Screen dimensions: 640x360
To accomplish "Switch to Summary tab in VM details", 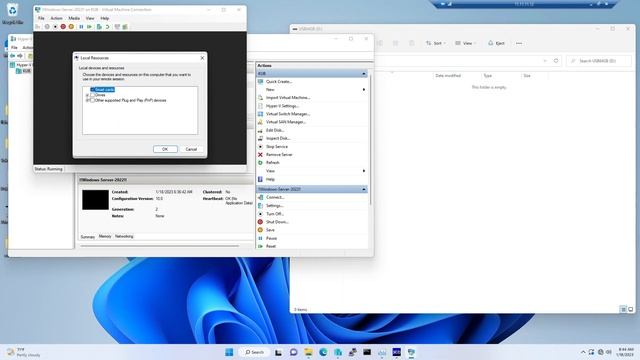I will point(88,237).
